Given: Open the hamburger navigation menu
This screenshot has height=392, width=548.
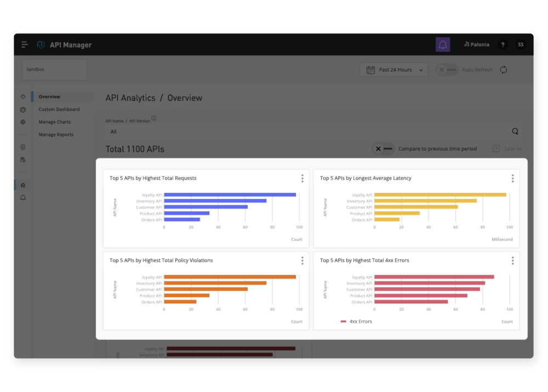Looking at the screenshot, I should [24, 44].
